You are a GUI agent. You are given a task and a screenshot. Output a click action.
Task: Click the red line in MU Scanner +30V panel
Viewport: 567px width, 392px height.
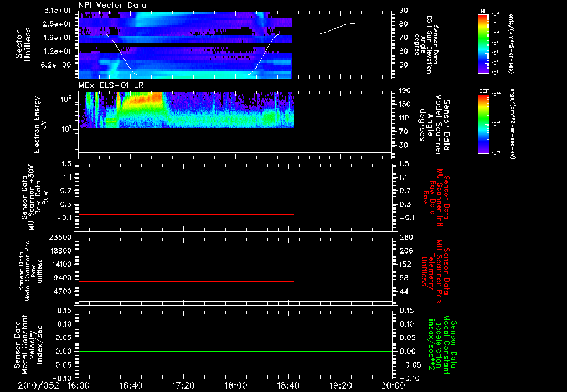(186, 214)
